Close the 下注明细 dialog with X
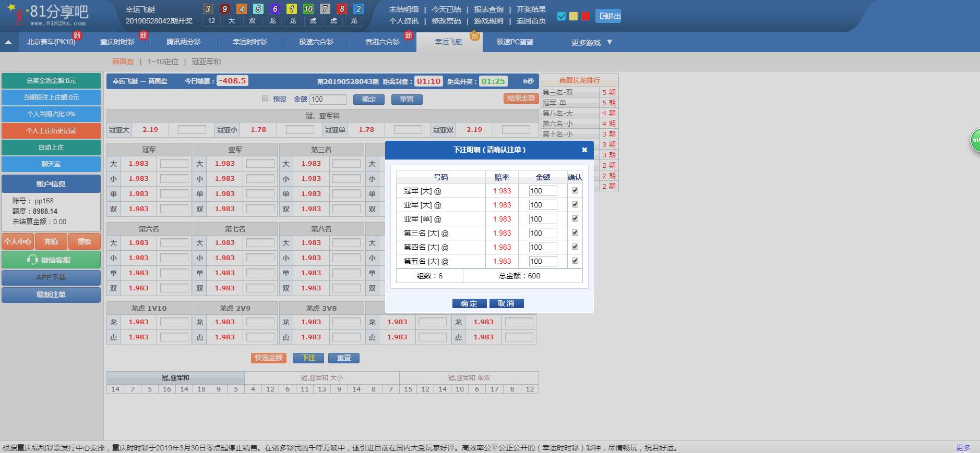This screenshot has height=453, width=980. click(584, 150)
